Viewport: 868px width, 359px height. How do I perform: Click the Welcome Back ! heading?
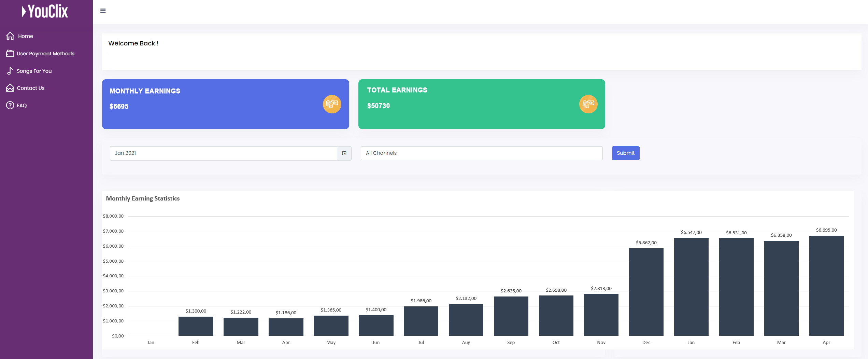tap(133, 43)
